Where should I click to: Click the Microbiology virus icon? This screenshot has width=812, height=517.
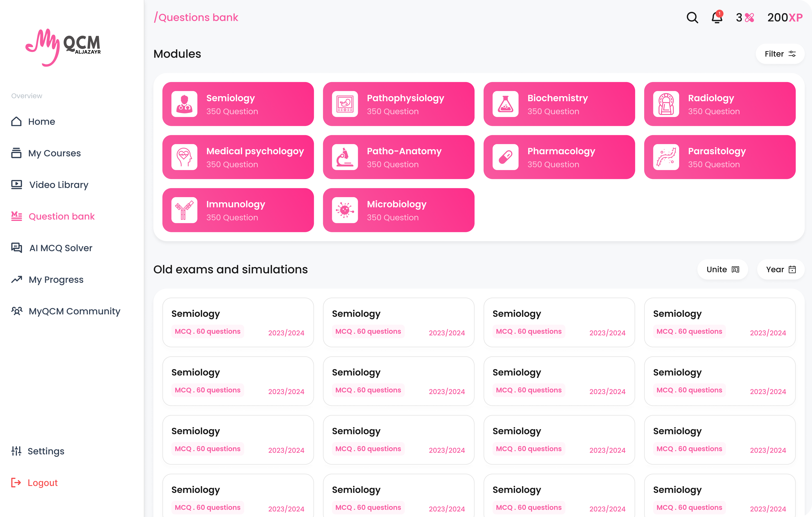(x=345, y=210)
